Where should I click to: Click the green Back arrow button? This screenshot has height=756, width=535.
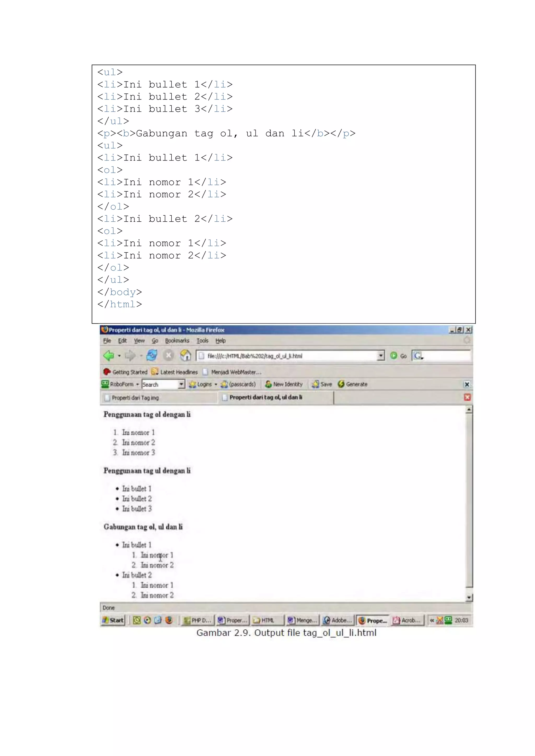108,356
